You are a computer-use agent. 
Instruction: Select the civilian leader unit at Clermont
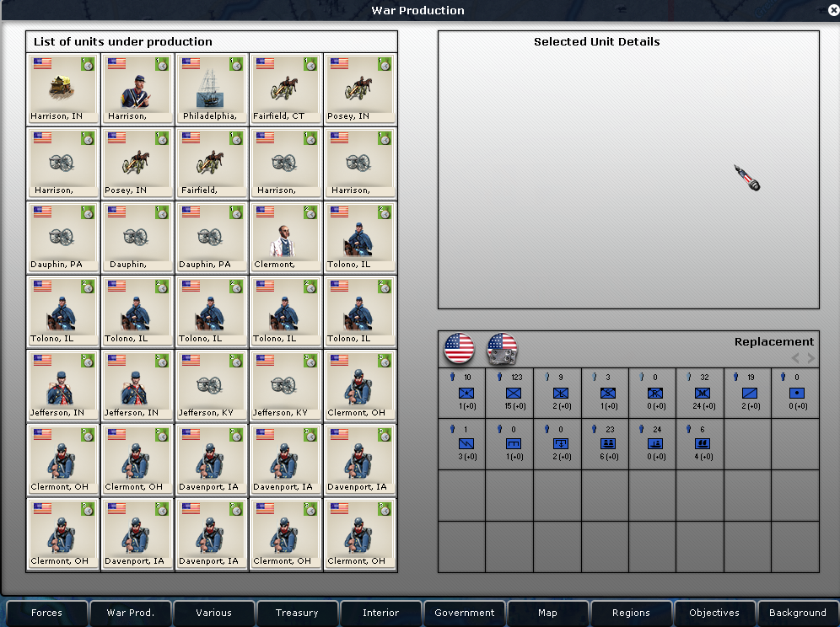pyautogui.click(x=286, y=238)
